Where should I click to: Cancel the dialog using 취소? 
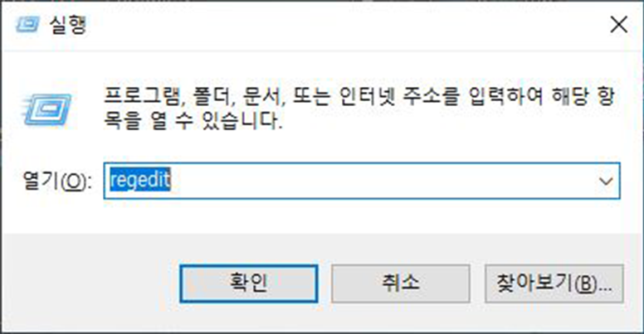pos(401,283)
